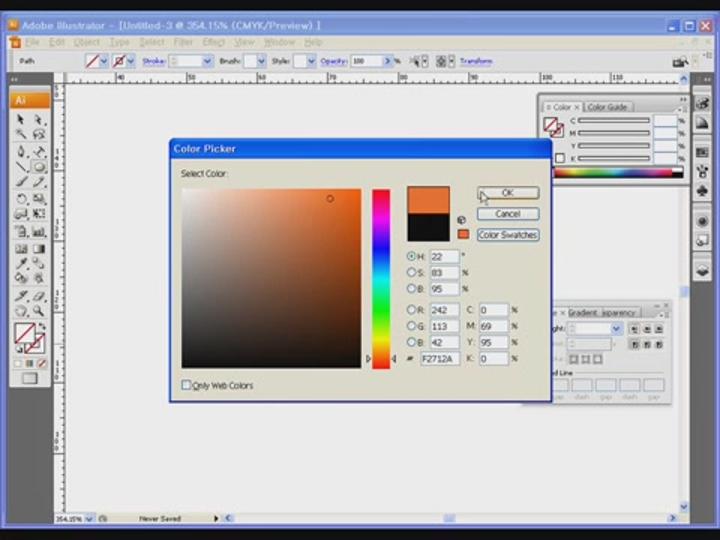Select the G green radio button

coord(411,326)
